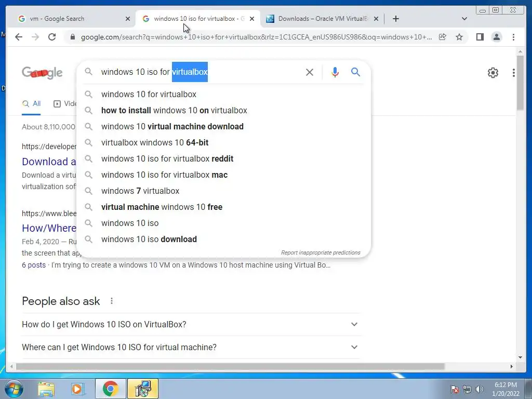
Task: Click the Action Center flag tray icon
Action: [454, 389]
